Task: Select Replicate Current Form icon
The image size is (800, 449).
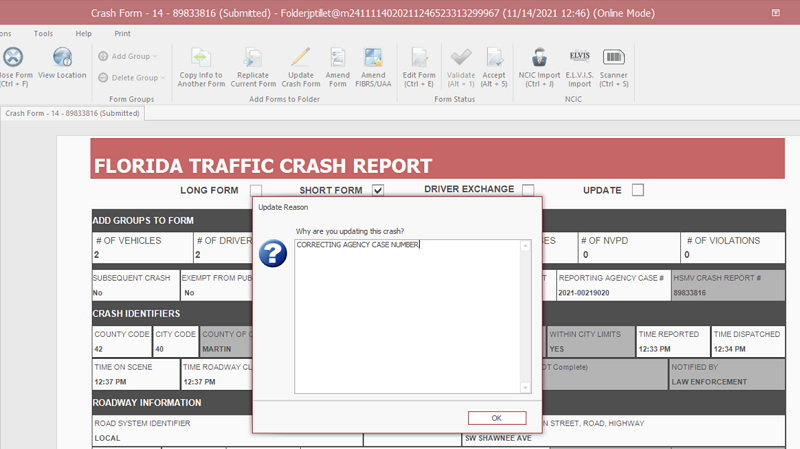Action: coord(253,58)
